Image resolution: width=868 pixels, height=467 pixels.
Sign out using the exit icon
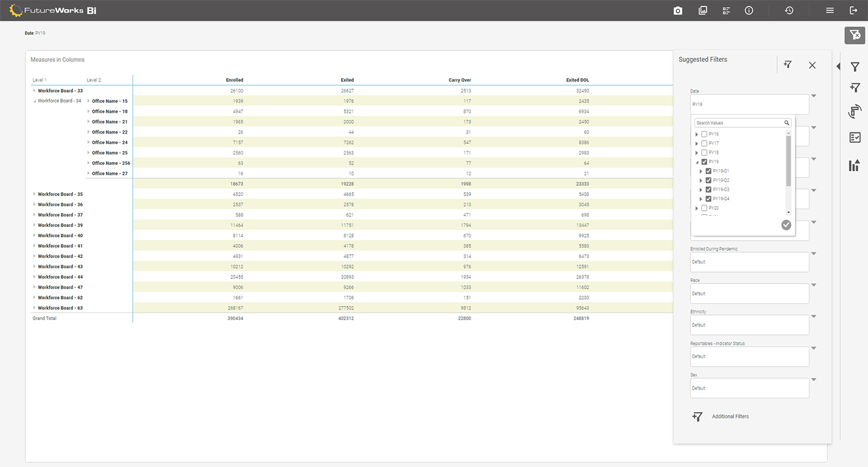(855, 10)
